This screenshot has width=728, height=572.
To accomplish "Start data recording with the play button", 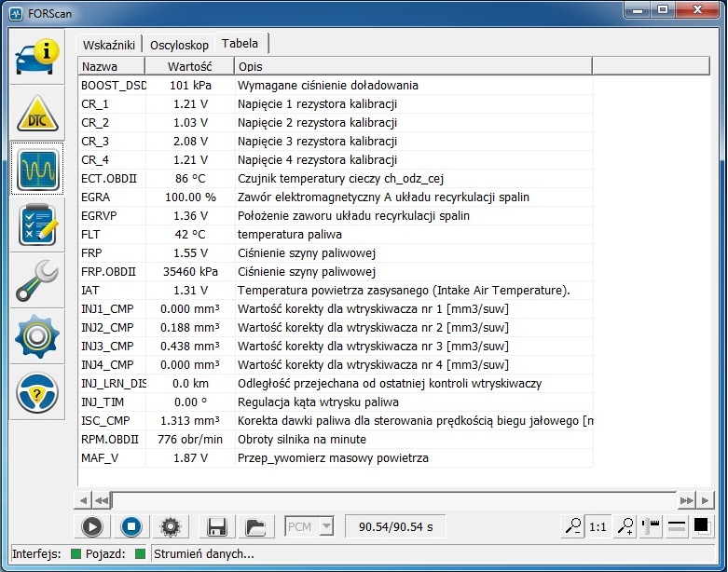I will pyautogui.click(x=91, y=526).
